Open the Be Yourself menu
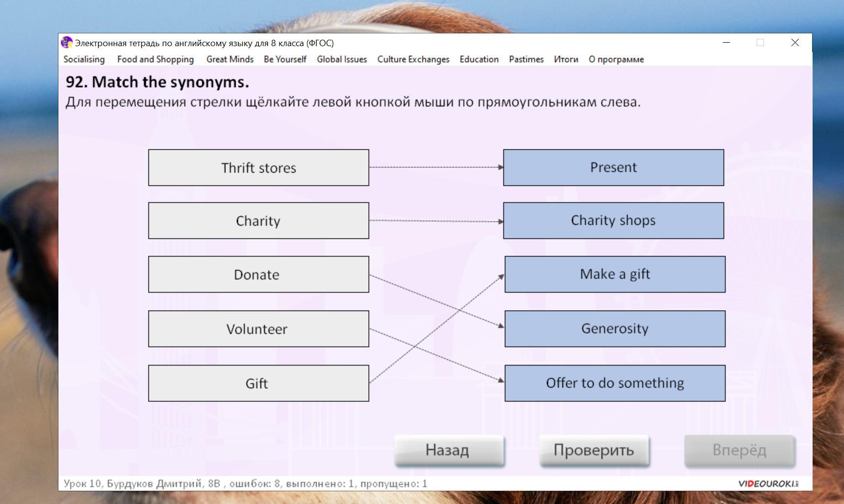Viewport: 844px width, 504px height. (x=285, y=59)
